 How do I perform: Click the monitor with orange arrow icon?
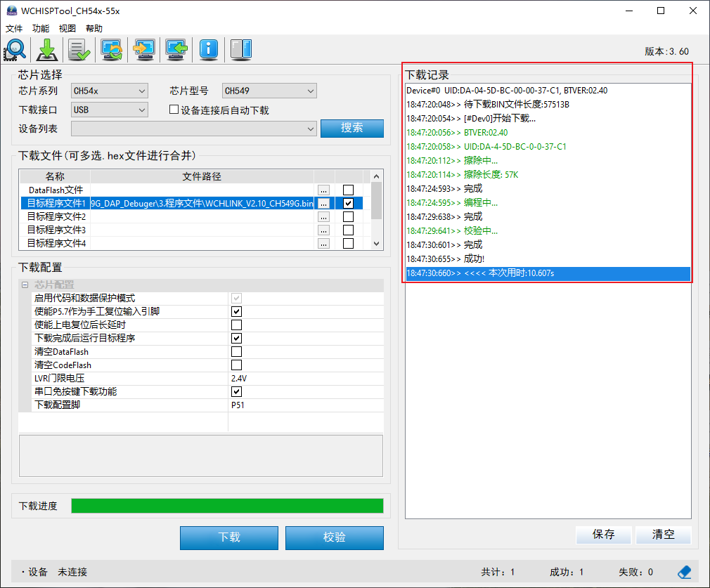point(144,49)
